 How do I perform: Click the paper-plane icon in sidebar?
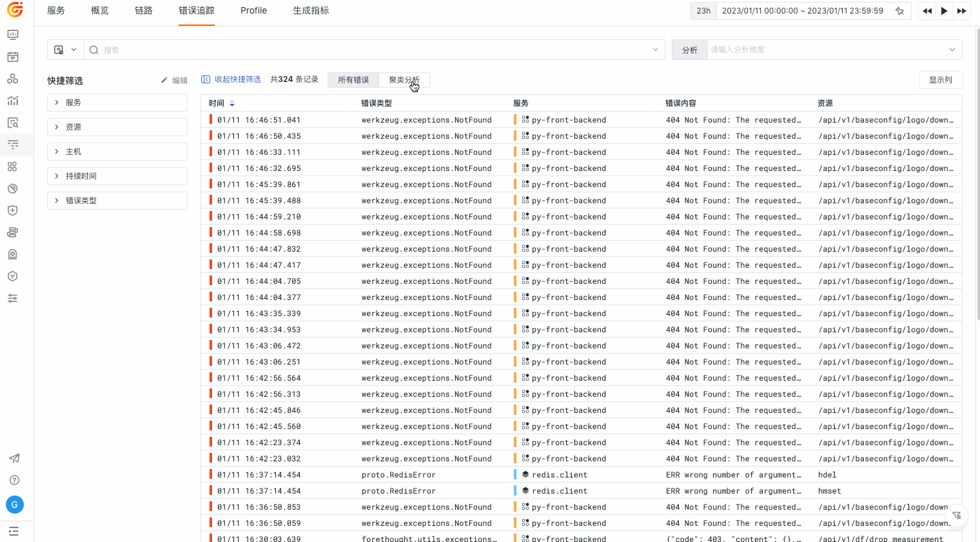(x=14, y=458)
